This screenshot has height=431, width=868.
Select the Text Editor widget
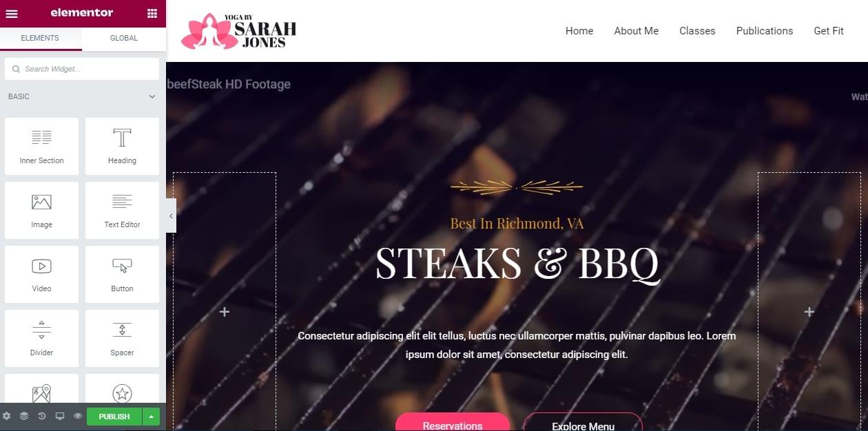coord(122,210)
